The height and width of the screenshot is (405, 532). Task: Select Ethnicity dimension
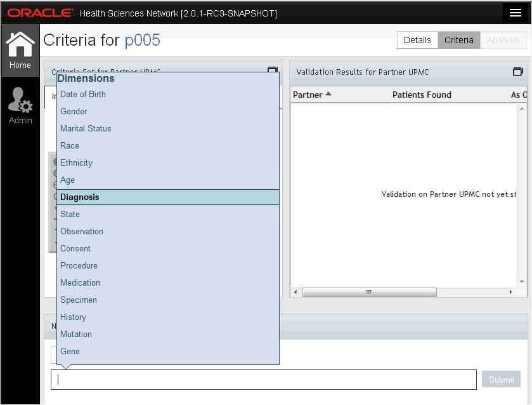[168, 163]
